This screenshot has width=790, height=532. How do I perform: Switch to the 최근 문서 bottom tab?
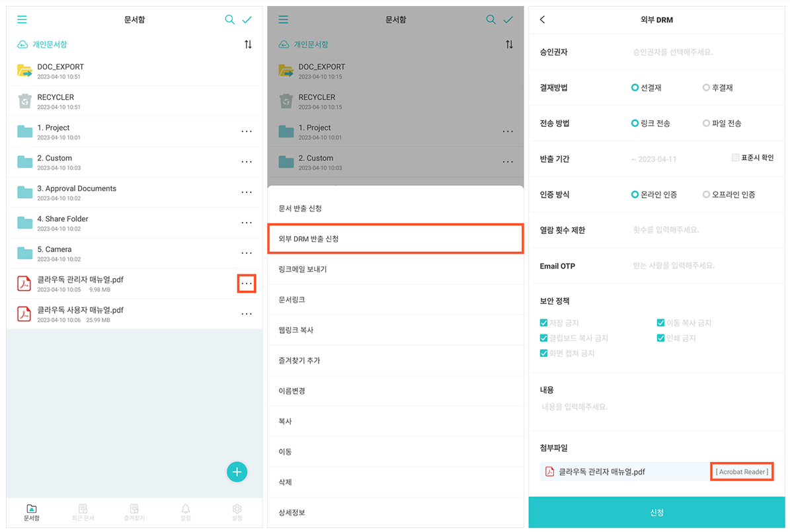83,512
